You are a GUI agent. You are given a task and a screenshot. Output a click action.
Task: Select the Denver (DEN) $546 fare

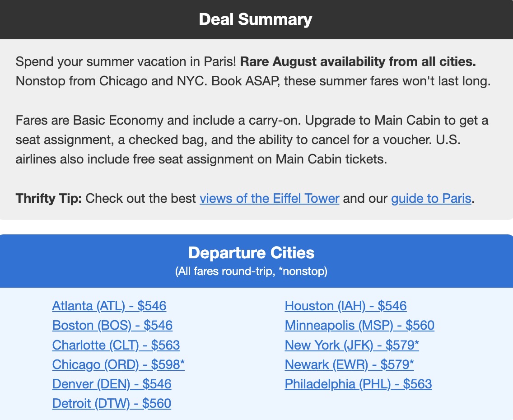tap(112, 384)
